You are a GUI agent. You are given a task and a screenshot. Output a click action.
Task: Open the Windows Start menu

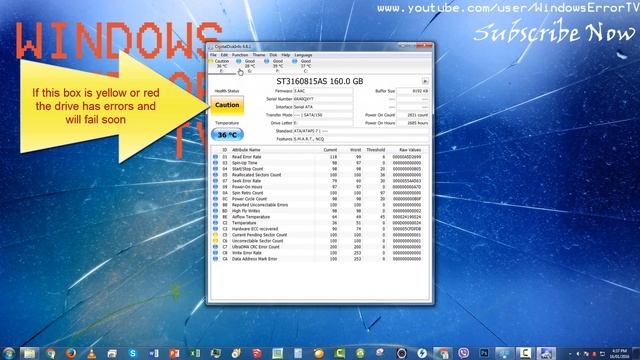pos(9,353)
